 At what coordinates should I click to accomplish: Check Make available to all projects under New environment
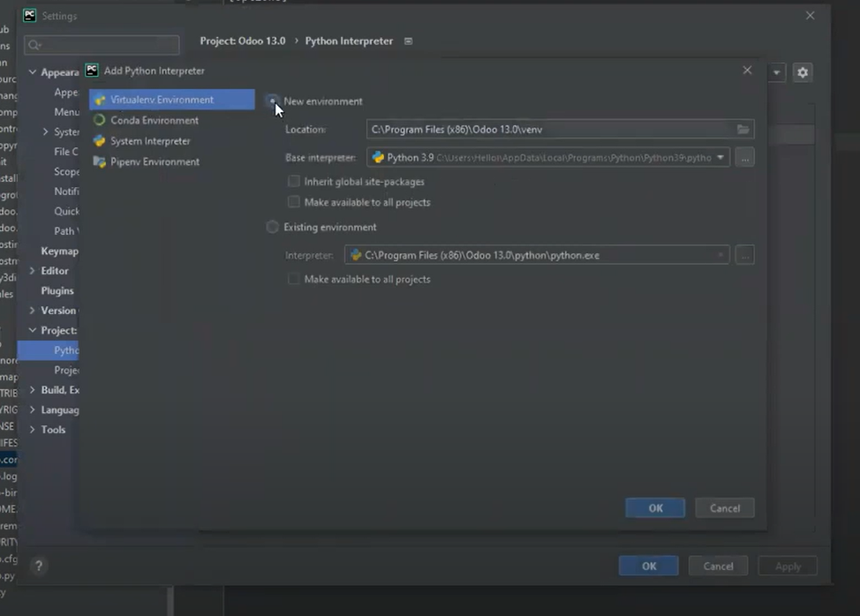293,202
